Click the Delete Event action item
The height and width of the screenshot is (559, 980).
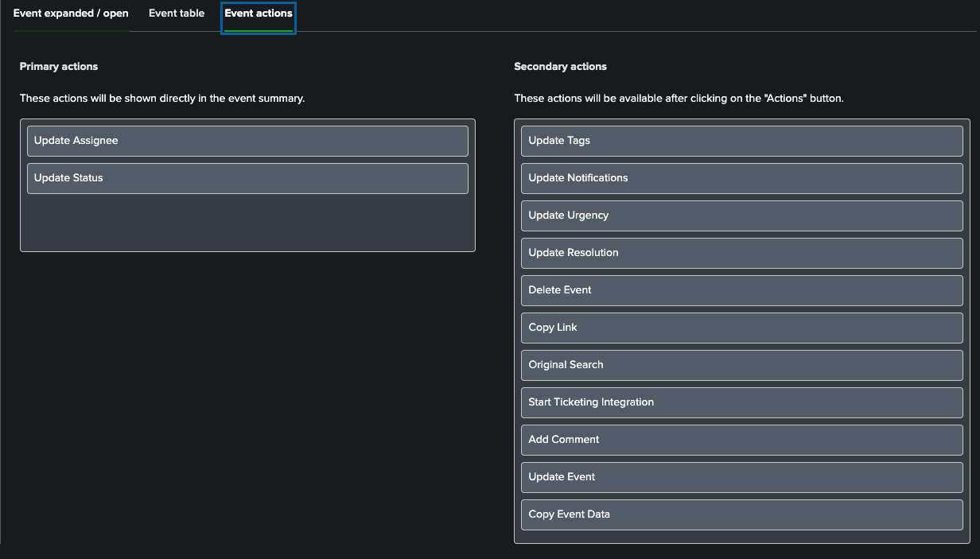741,290
